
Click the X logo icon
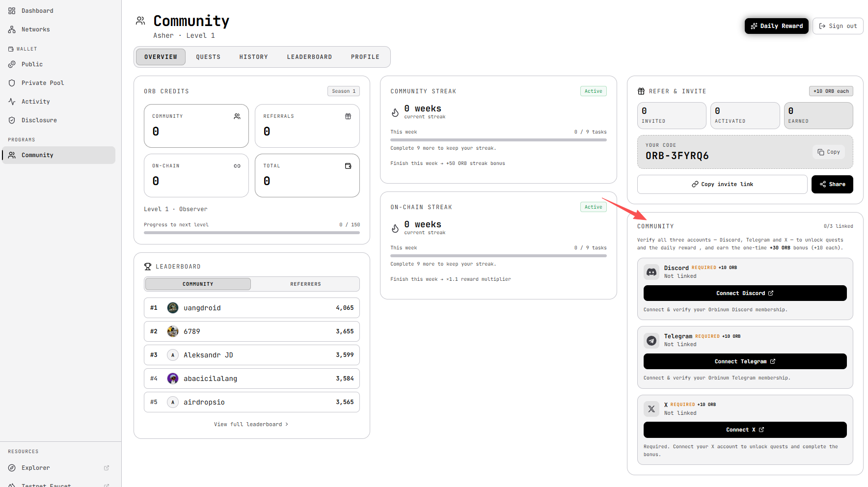pos(651,409)
